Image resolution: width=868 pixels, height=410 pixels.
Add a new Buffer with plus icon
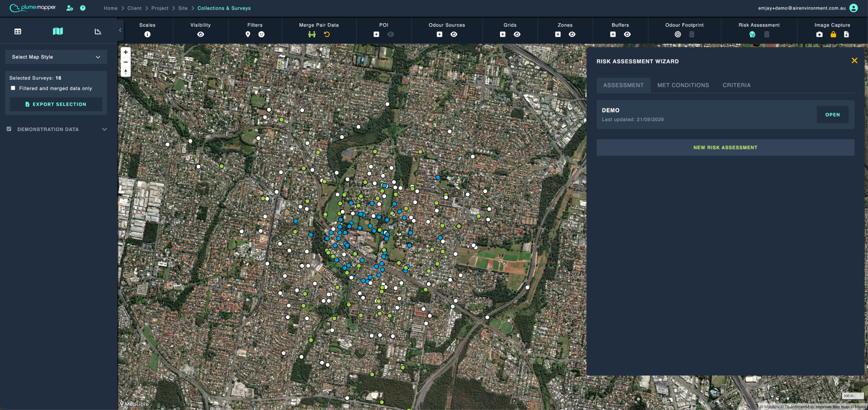(613, 34)
